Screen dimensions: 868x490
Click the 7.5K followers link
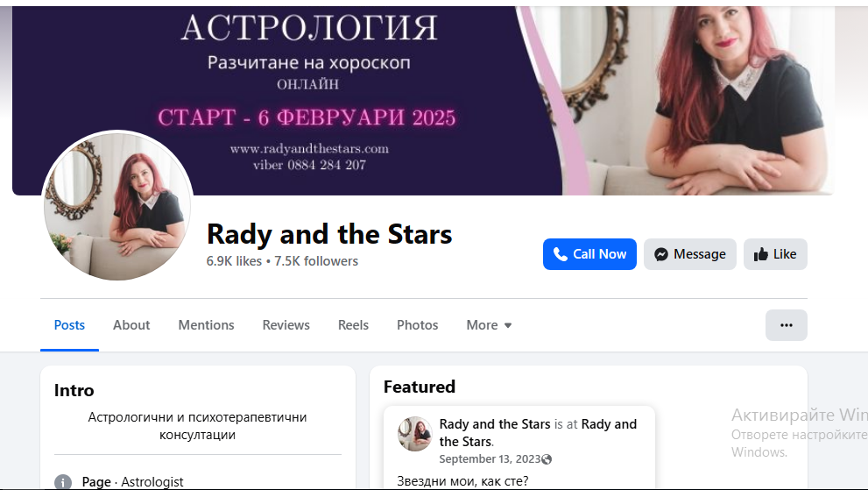(x=316, y=261)
